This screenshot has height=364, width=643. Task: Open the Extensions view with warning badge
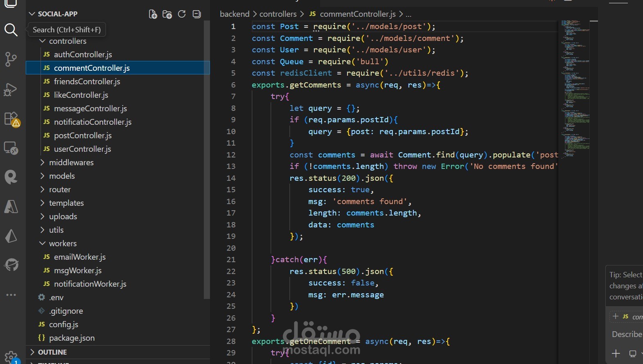tap(11, 119)
